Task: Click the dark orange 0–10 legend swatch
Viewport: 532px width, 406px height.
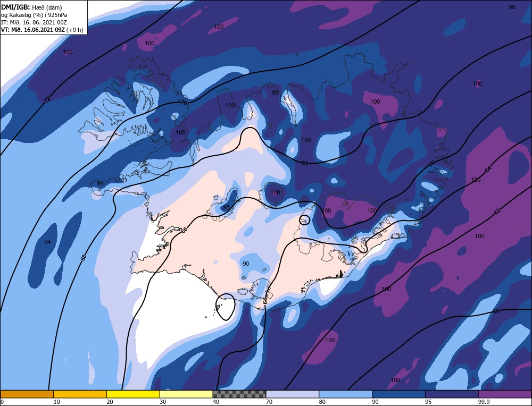Action: (27, 394)
